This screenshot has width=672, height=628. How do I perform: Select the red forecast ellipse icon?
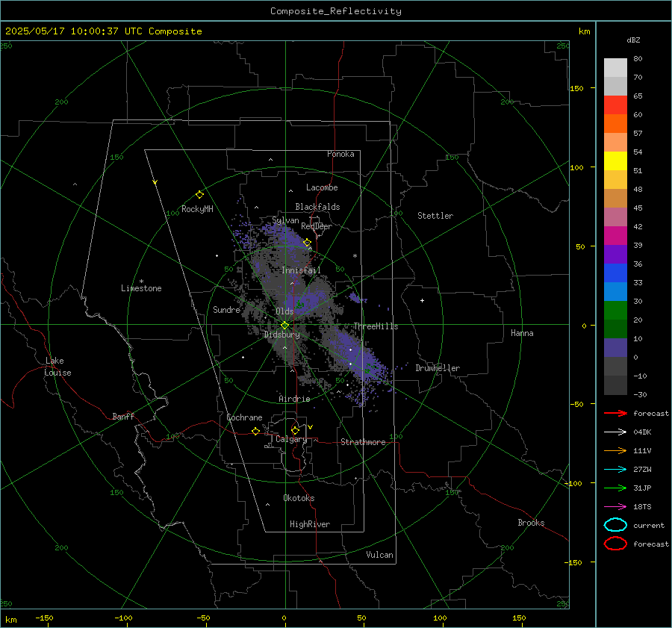click(615, 544)
